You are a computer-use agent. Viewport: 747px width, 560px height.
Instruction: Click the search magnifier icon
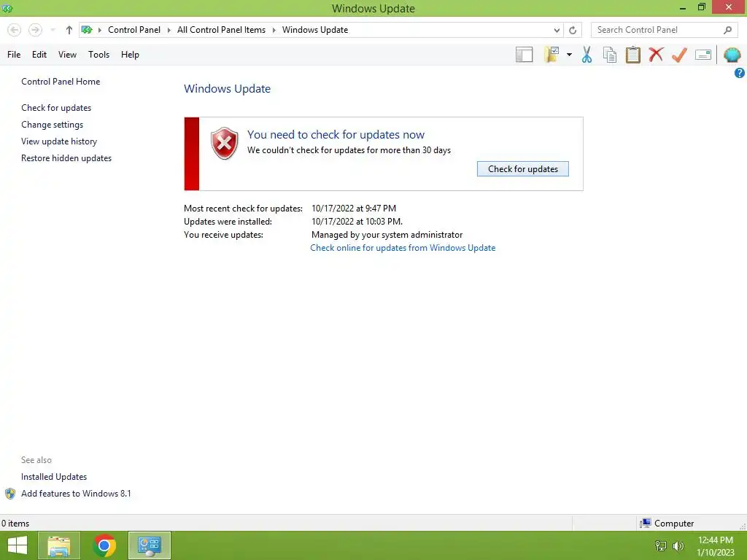(x=727, y=30)
